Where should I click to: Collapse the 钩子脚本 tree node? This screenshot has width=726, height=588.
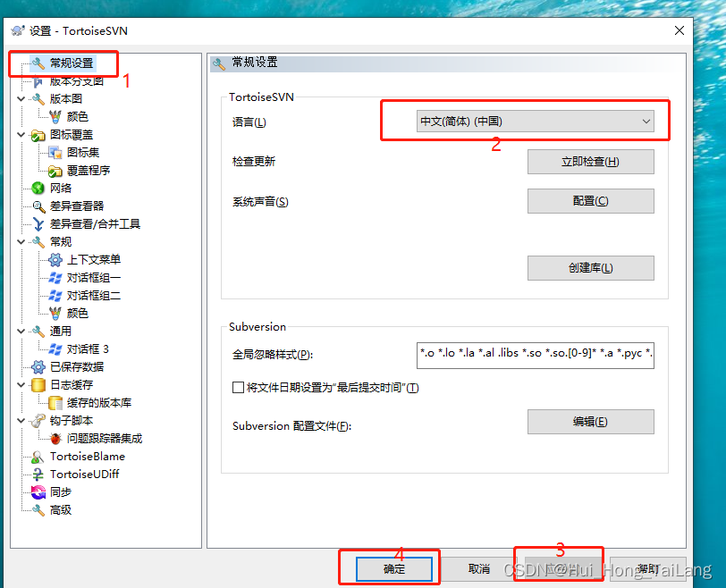tap(21, 421)
